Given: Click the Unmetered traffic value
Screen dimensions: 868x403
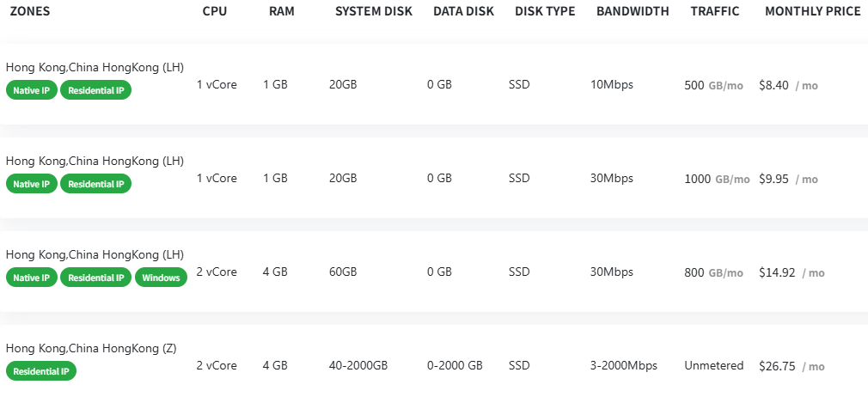Looking at the screenshot, I should (713, 366).
